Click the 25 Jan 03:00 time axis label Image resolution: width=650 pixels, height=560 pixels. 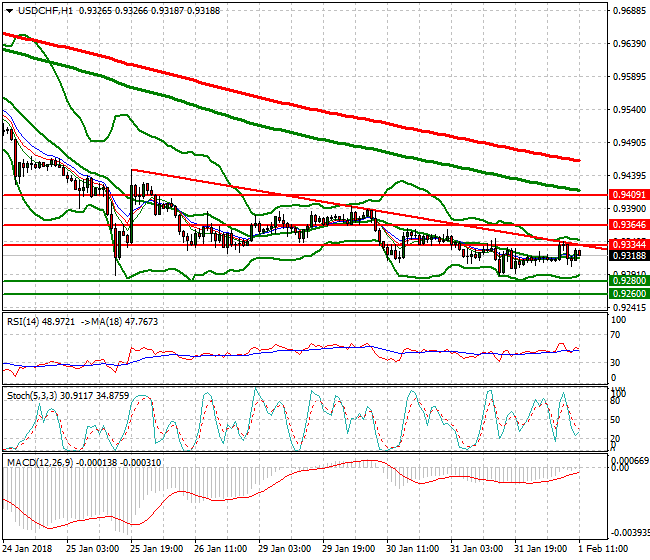pos(93,549)
